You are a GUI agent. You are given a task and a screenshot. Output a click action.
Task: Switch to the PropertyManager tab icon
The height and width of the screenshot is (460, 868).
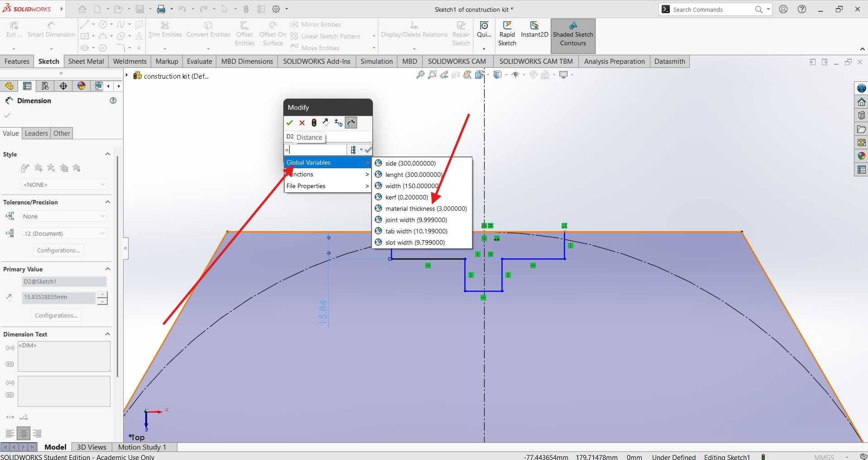[27, 86]
